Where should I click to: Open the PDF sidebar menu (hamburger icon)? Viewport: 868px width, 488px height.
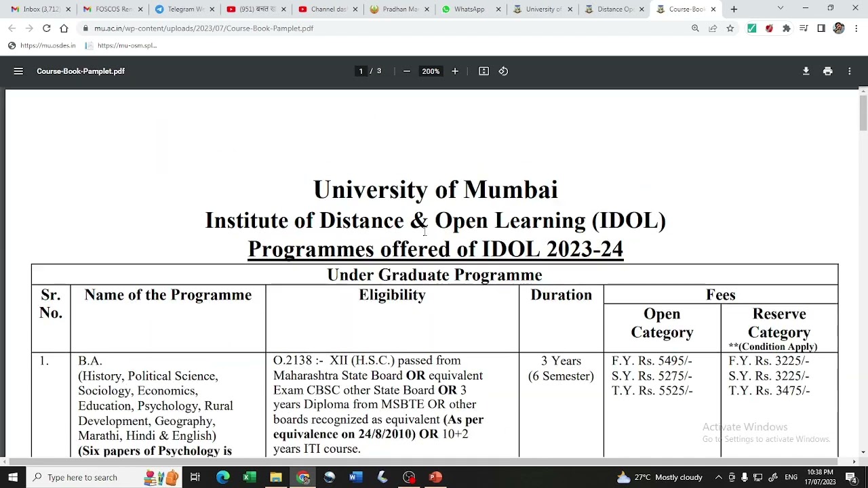[18, 71]
